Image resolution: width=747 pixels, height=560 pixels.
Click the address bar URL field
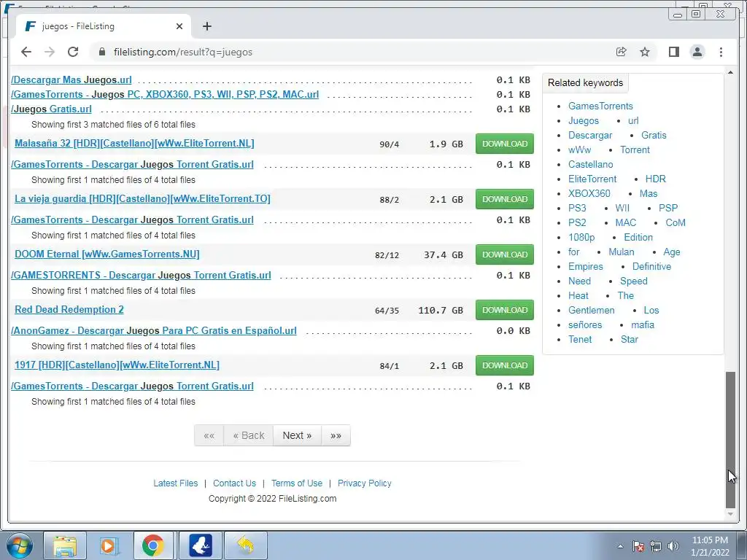pos(352,52)
